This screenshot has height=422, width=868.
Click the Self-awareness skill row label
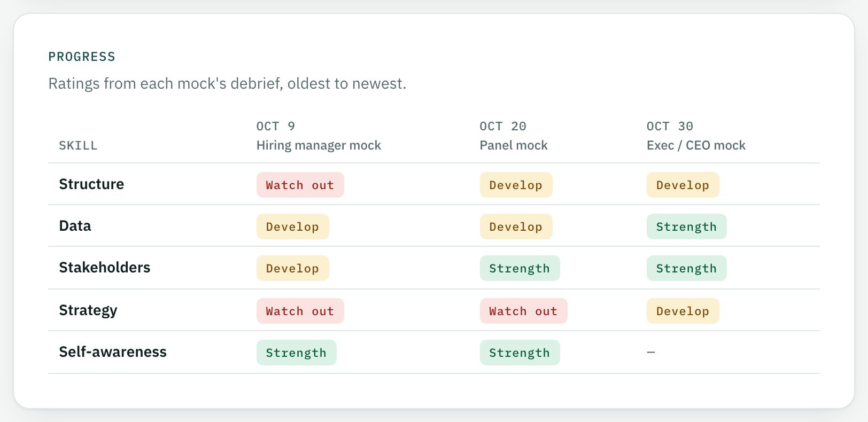[113, 352]
